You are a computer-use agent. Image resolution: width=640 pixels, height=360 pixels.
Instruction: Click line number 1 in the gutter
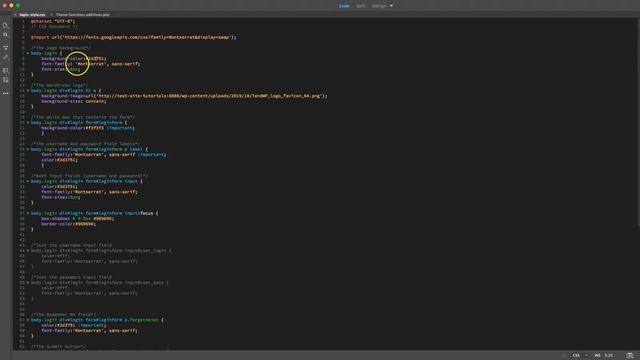(23, 21)
